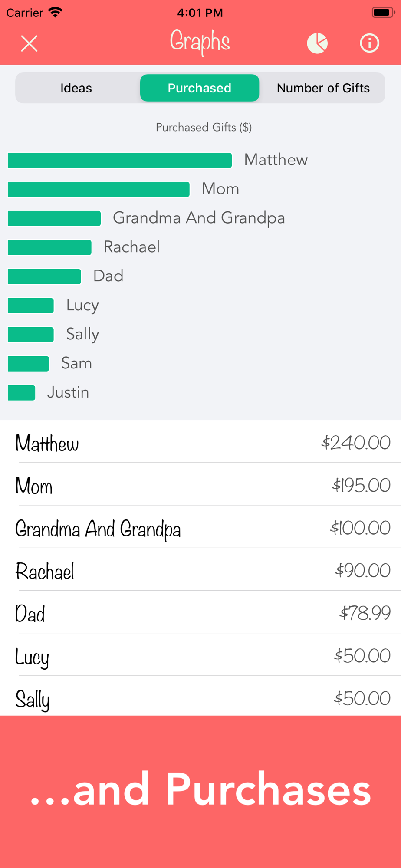Select Grandma And Grandpa list row

(200, 528)
